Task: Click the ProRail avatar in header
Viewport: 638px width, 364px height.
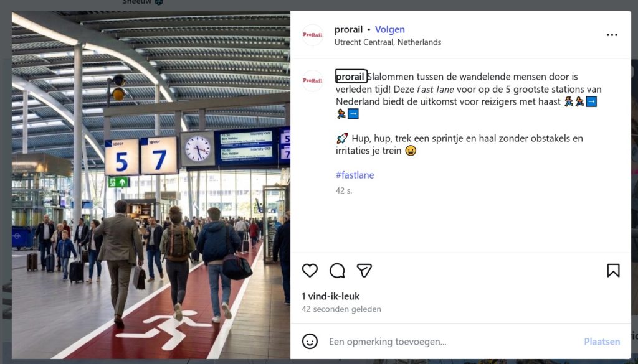Action: [313, 35]
